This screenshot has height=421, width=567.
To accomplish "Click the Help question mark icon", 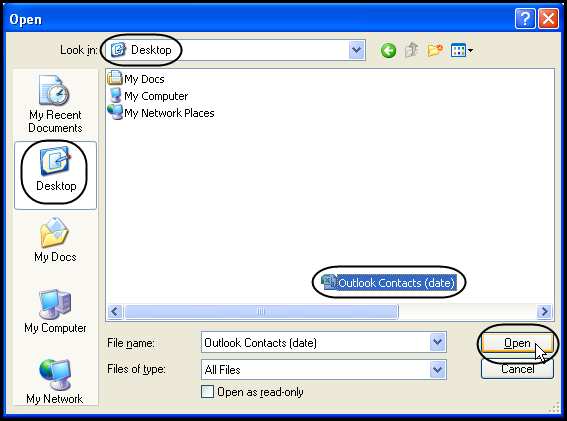I will 525,18.
